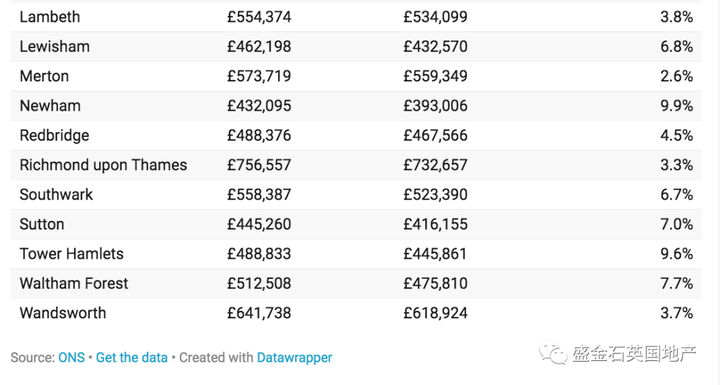
Task: Open the ONS source link
Action: pyautogui.click(x=71, y=357)
